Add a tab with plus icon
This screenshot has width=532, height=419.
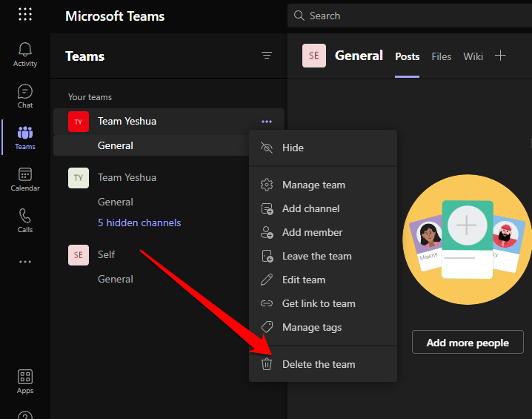click(500, 56)
